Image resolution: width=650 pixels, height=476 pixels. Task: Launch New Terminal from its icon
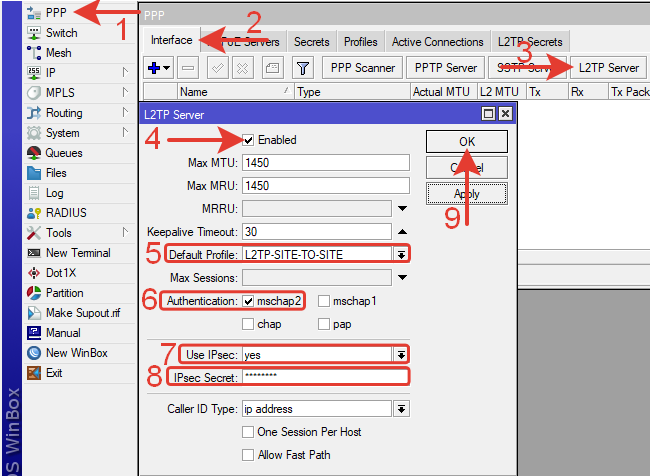pos(34,253)
